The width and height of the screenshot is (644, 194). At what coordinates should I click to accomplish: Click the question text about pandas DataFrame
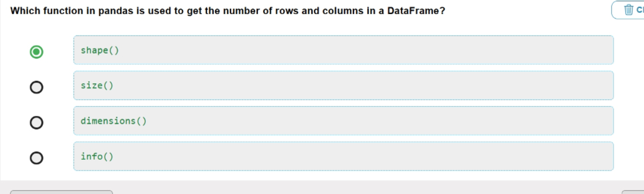(228, 11)
